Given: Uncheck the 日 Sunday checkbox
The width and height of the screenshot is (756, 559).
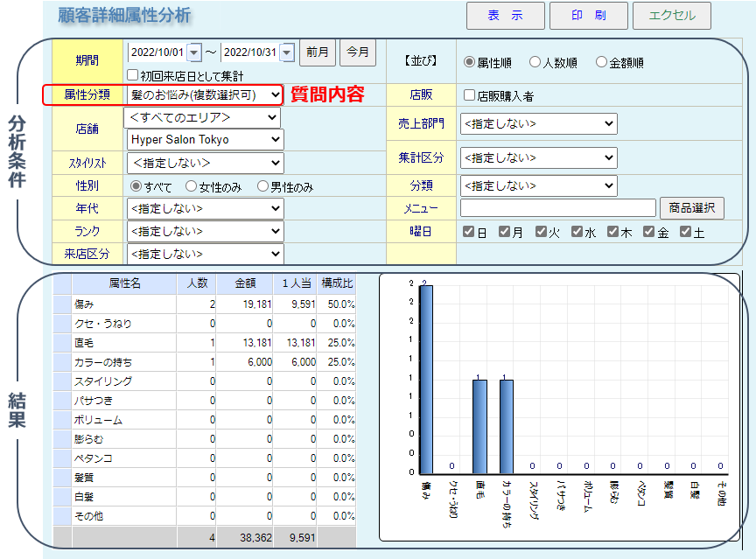Looking at the screenshot, I should pyautogui.click(x=470, y=232).
